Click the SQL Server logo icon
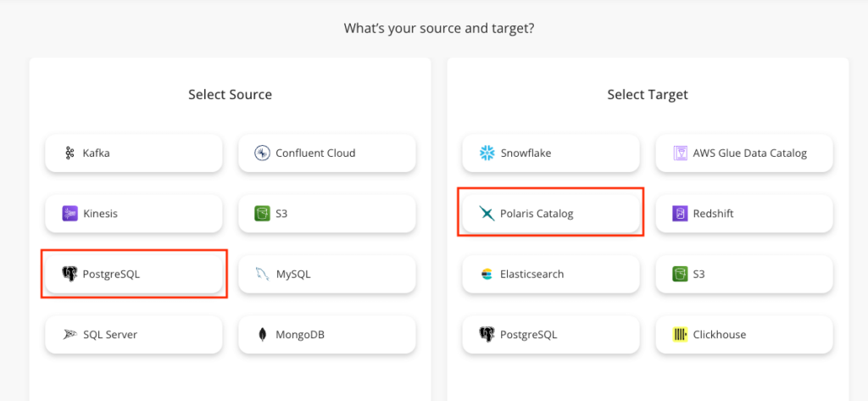 pos(70,335)
